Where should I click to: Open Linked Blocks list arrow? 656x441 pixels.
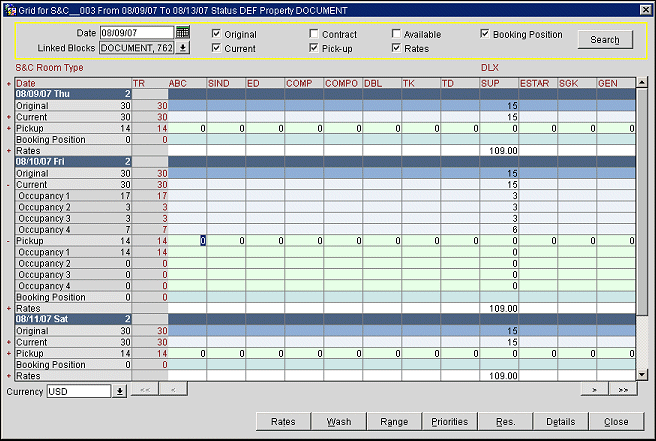183,48
